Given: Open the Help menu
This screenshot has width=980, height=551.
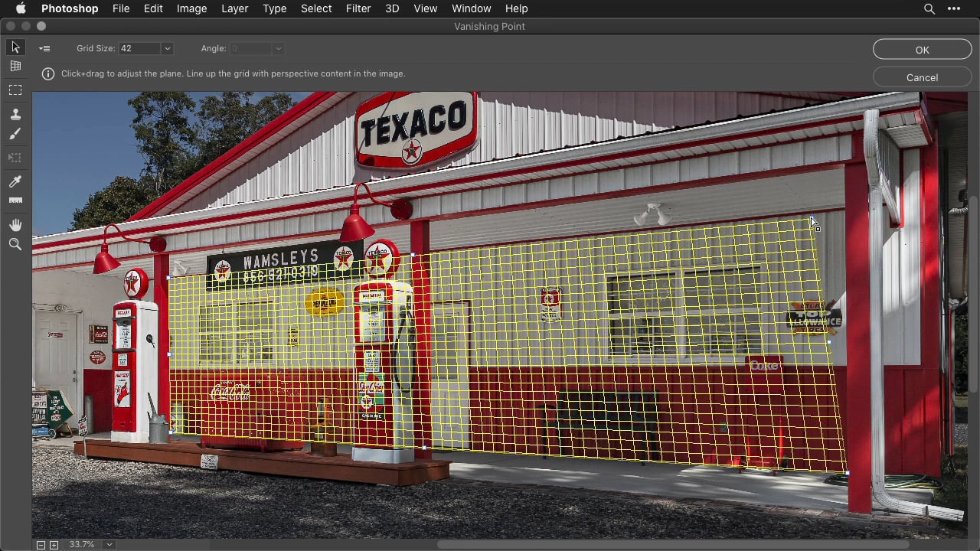Looking at the screenshot, I should click(x=516, y=8).
